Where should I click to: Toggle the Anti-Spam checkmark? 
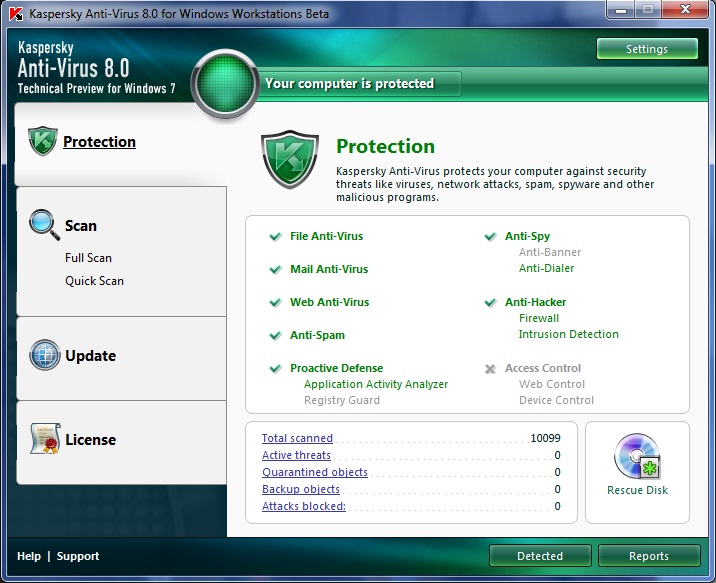275,336
